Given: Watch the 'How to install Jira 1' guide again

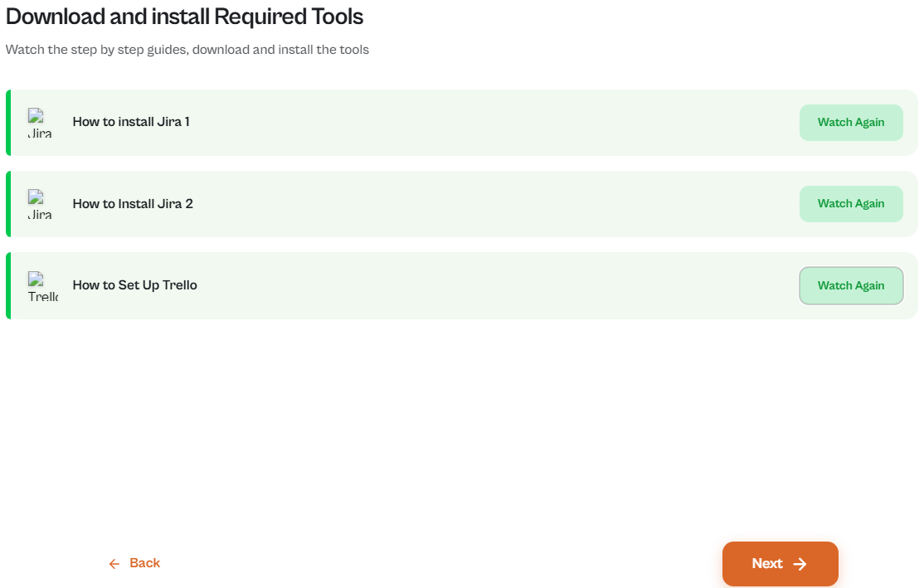Looking at the screenshot, I should click(x=851, y=123).
